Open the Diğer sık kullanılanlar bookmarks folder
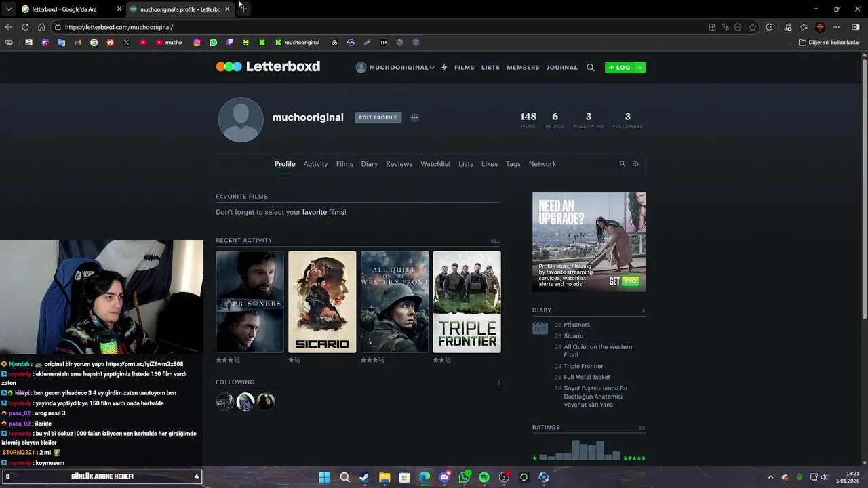The image size is (868, 488). coord(829,43)
